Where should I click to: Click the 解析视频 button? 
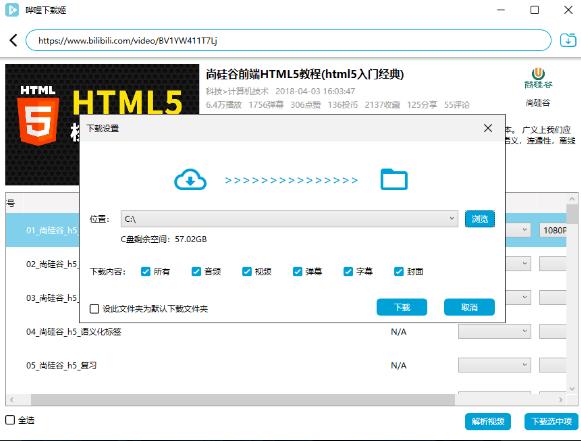pos(488,421)
